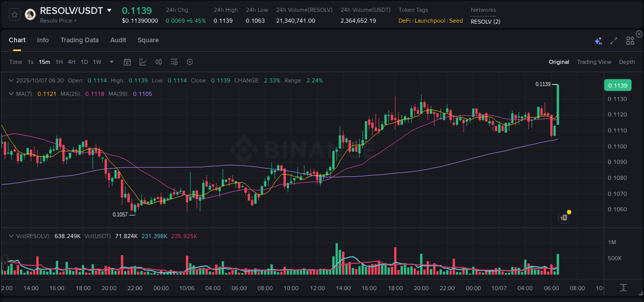This screenshot has height=302, width=644.
Task: Switch to the Trading Data tab
Action: tap(79, 40)
